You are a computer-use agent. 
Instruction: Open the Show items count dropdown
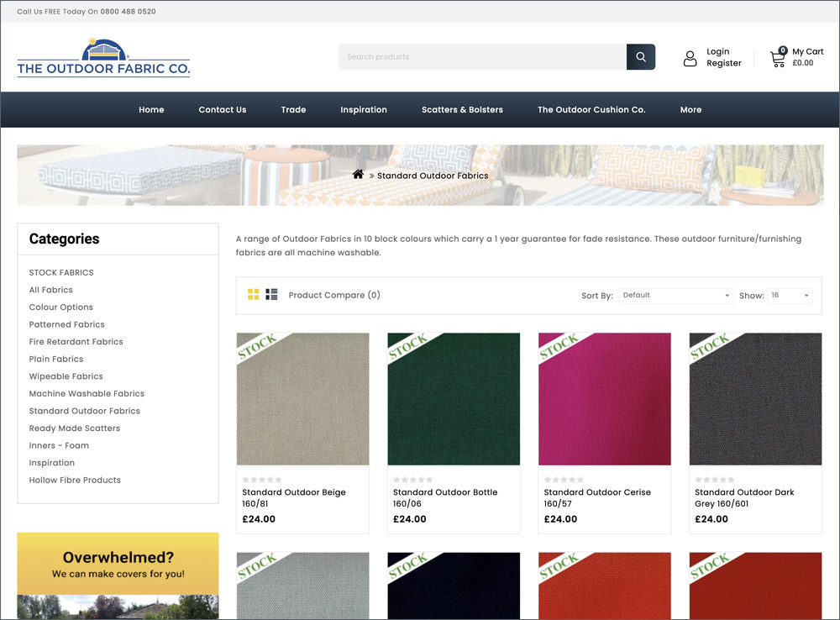(790, 296)
